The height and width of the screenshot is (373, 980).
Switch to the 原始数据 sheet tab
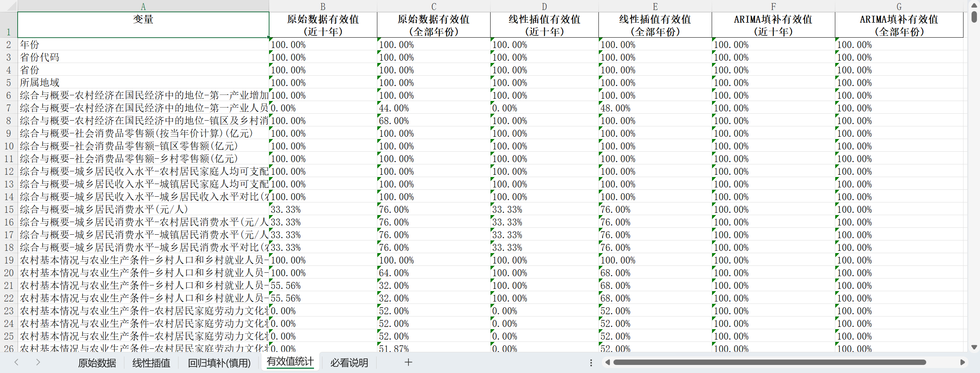click(x=97, y=363)
